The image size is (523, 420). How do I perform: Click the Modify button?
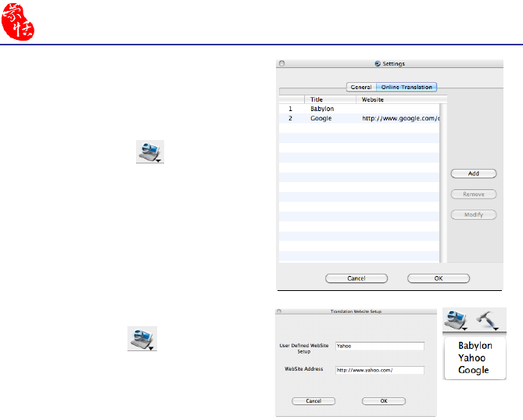tap(474, 215)
